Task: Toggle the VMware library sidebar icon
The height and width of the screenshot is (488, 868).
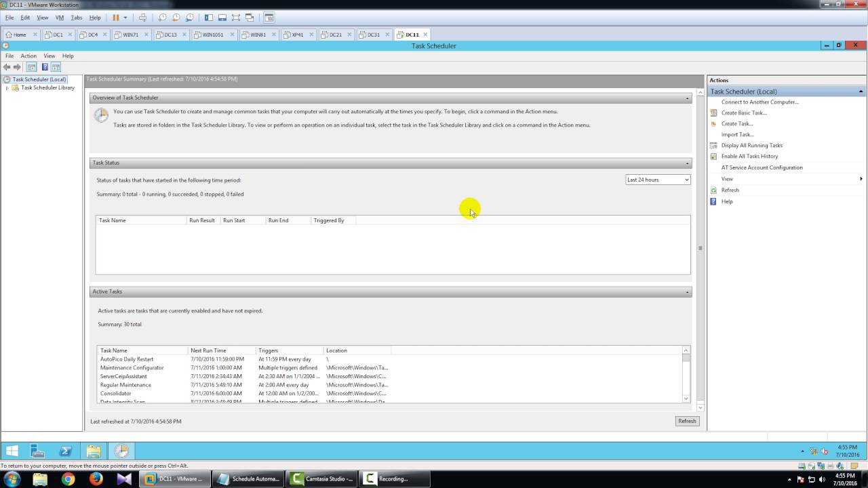Action: coord(209,18)
